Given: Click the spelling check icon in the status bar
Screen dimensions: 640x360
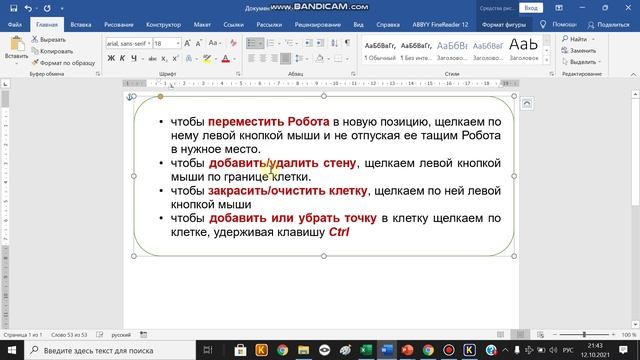Looking at the screenshot, I should 100,335.
